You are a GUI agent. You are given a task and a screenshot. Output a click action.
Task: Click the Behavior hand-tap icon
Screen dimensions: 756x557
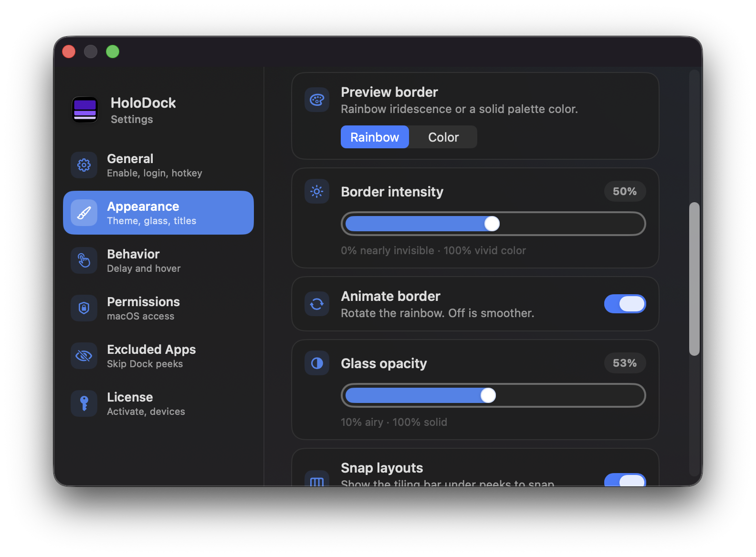pyautogui.click(x=84, y=260)
